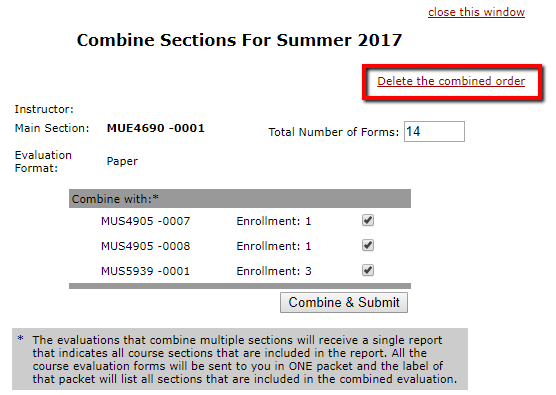The width and height of the screenshot is (556, 395).
Task: Click the 'Total Number of Forms:' label
Action: [334, 132]
